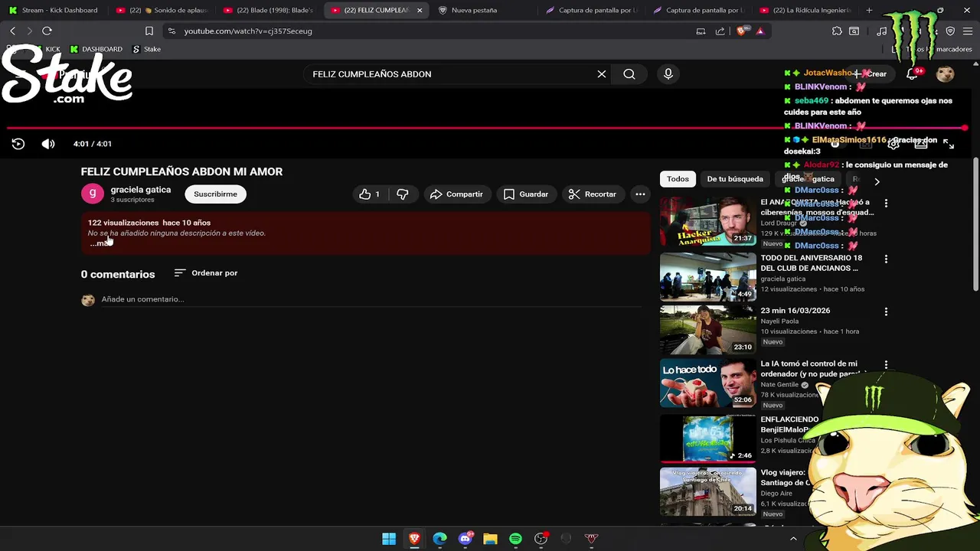Click the picture-in-picture icon in the address bar
This screenshot has height=551, width=980.
coord(701,31)
